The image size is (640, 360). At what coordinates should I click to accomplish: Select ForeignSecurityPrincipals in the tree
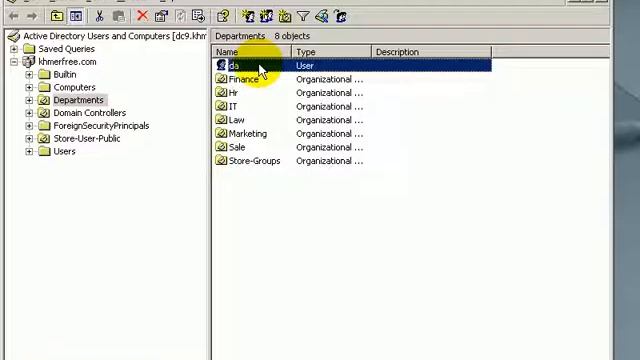(x=101, y=126)
